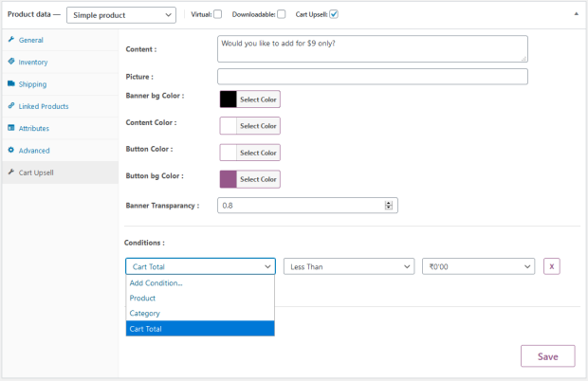Choose Add Condition... option in list
588x381 pixels.
(200, 283)
